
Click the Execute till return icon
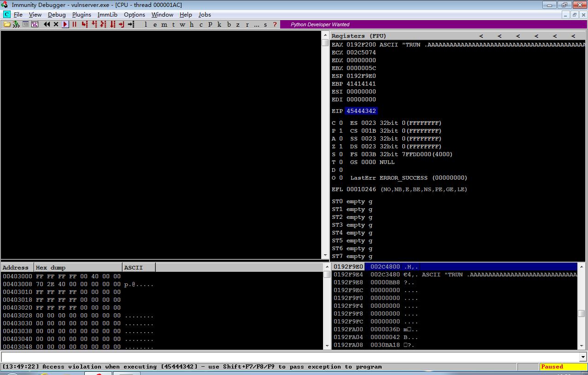122,24
